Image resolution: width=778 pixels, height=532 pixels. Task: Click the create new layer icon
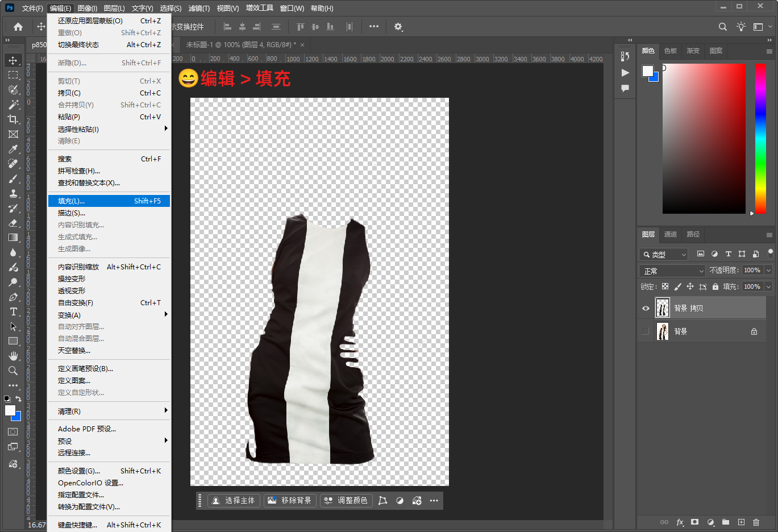[x=741, y=522]
